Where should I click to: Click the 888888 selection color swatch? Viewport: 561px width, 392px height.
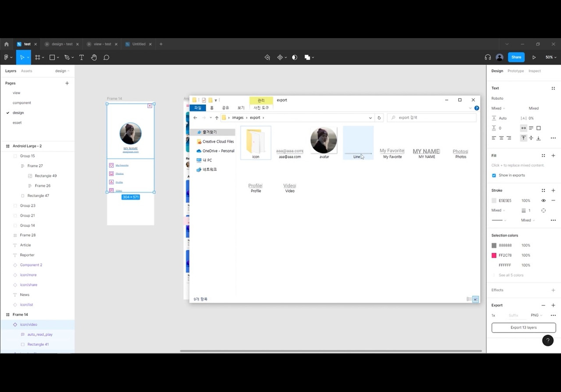click(x=494, y=246)
